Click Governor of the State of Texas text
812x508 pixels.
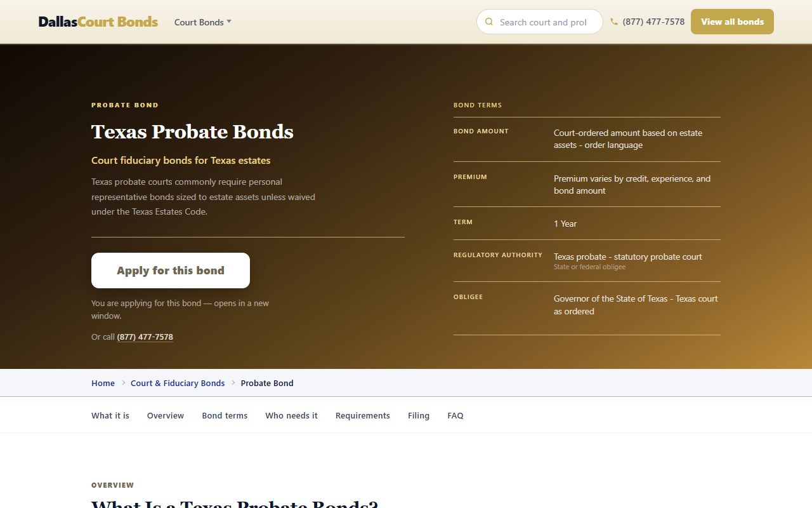(636, 305)
